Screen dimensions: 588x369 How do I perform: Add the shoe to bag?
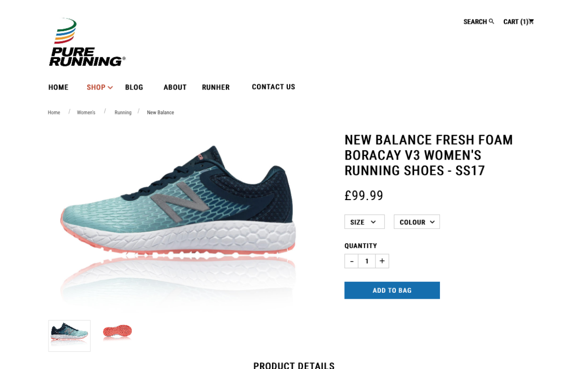[392, 290]
